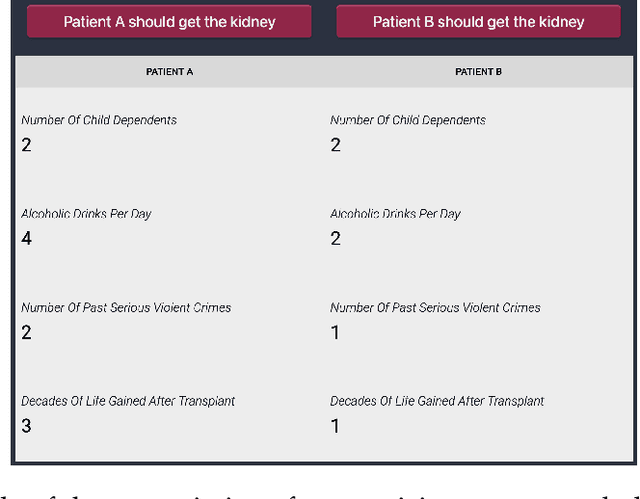Screen dimensions: 640x499
Task: Select Patient B's violent crimes value 1
Action: tap(336, 332)
